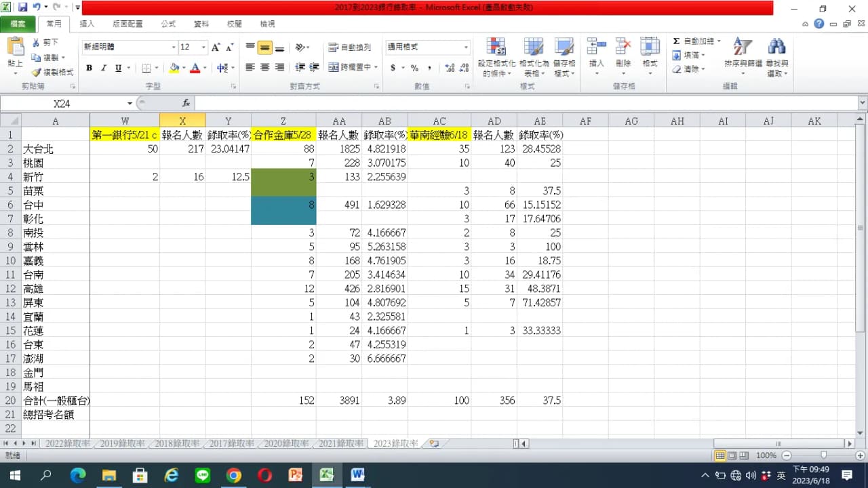The image size is (868, 488).
Task: Click the Fill (填滿) button
Action: pos(686,55)
